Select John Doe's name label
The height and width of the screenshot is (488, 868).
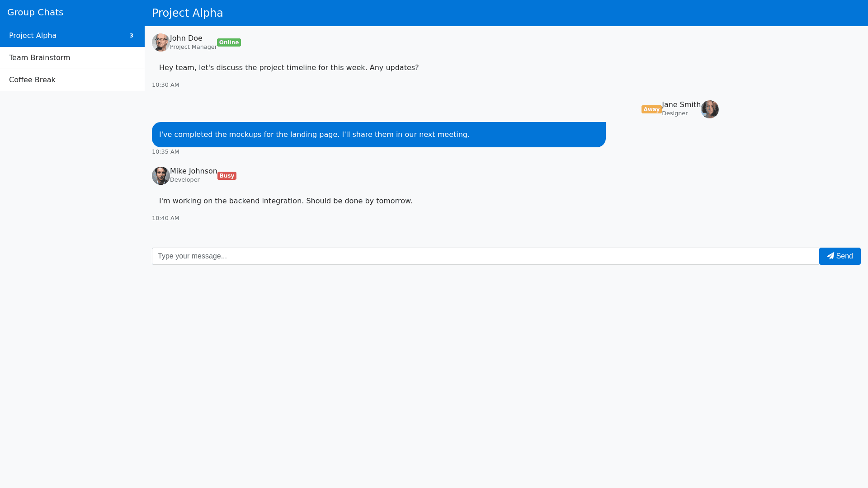tap(186, 38)
